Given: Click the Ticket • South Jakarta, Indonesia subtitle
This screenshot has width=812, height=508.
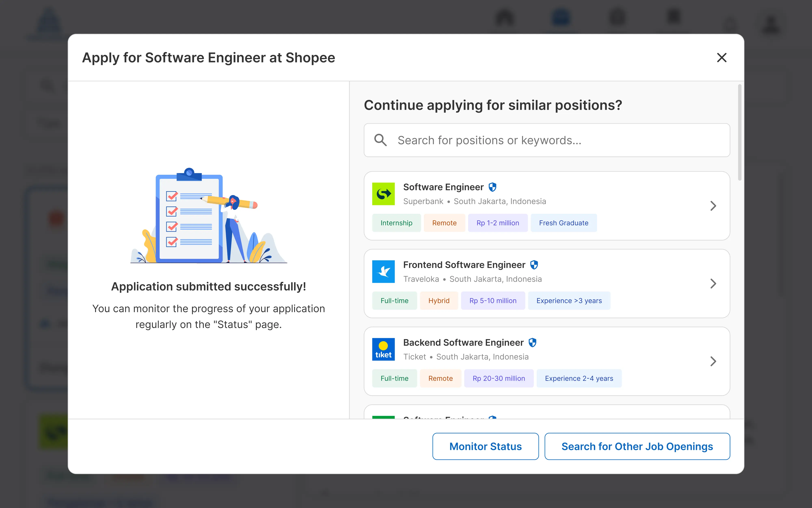Looking at the screenshot, I should (x=466, y=357).
